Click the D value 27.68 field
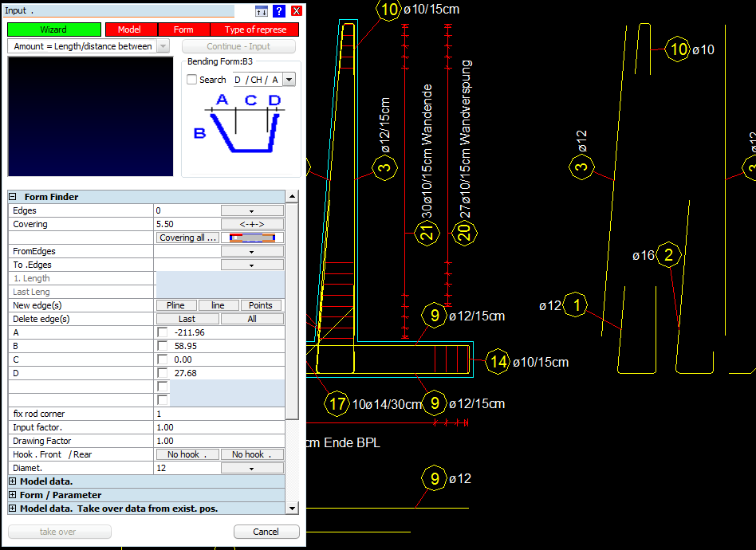The height and width of the screenshot is (550, 756). 226,373
